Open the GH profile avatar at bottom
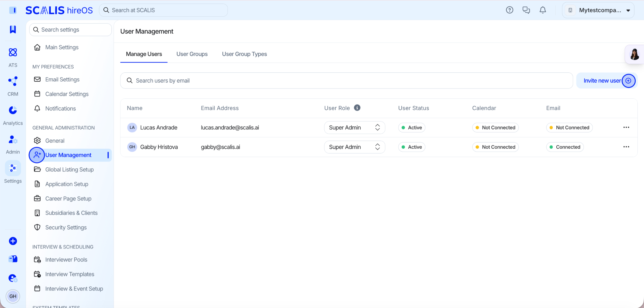This screenshot has width=644, height=308. click(13, 296)
